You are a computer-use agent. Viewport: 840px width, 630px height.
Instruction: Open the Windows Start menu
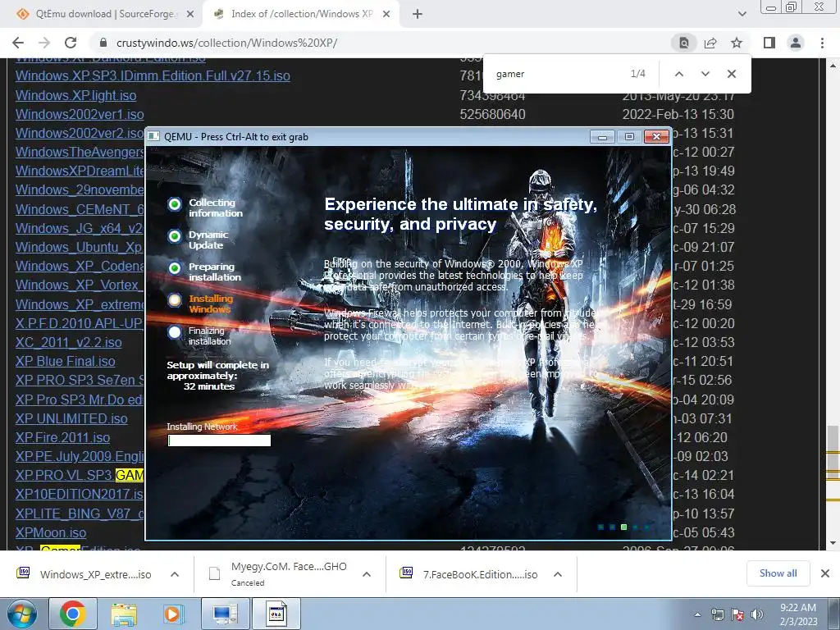click(x=22, y=614)
